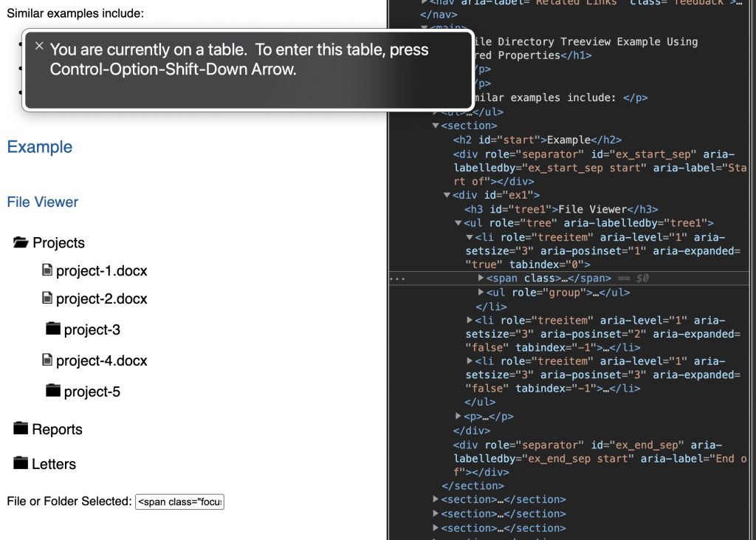The image size is (756, 540).
Task: Click the File or Folder Selected field
Action: pyautogui.click(x=179, y=502)
